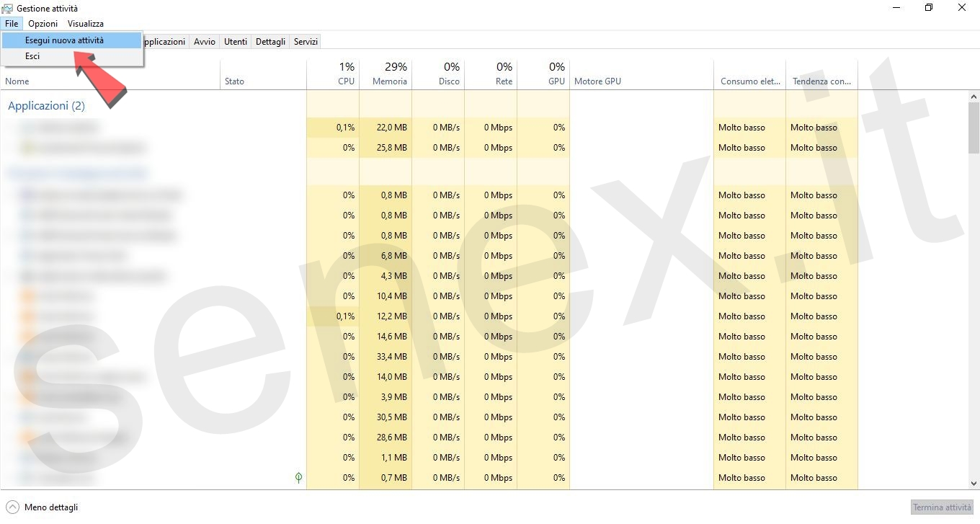Open the Visualizza menu
Image resolution: width=980 pixels, height=524 pixels.
coord(86,24)
